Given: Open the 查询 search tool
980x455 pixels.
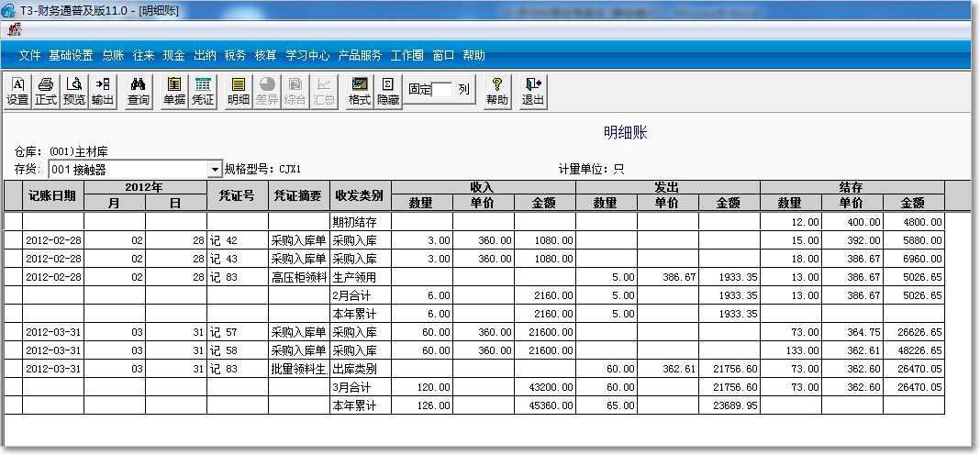Looking at the screenshot, I should coord(139,91).
